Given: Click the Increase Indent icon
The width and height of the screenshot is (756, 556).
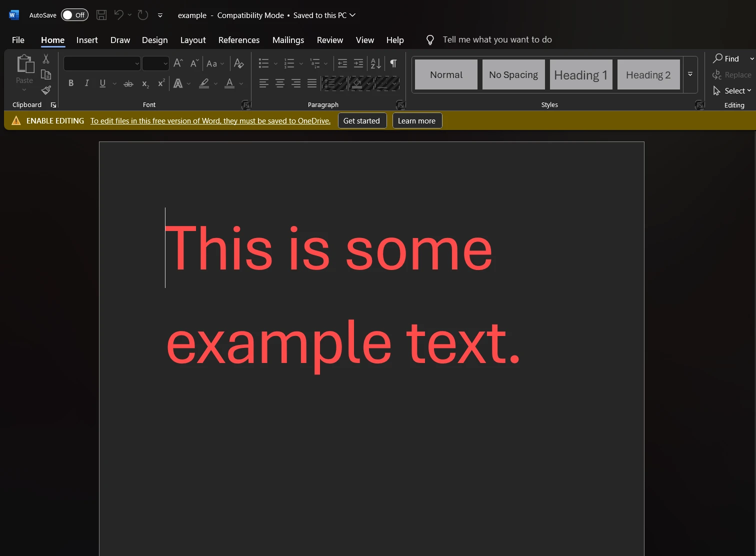Looking at the screenshot, I should (358, 63).
